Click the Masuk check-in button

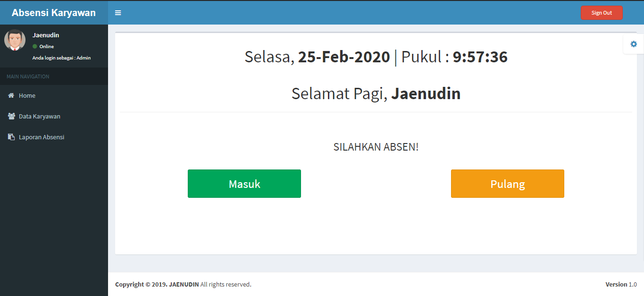click(244, 184)
